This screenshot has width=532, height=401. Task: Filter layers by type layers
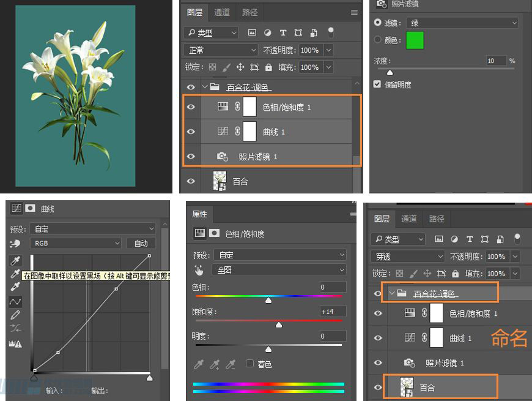[x=283, y=32]
